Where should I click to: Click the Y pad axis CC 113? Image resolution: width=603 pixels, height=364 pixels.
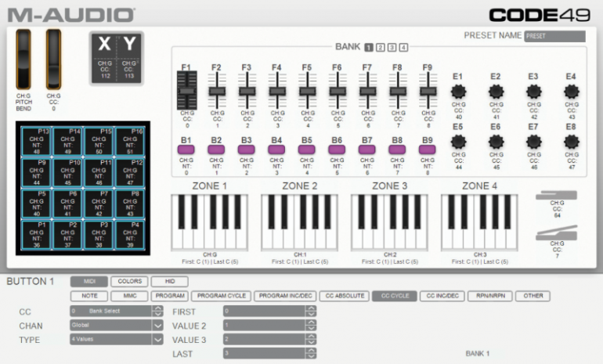129,59
